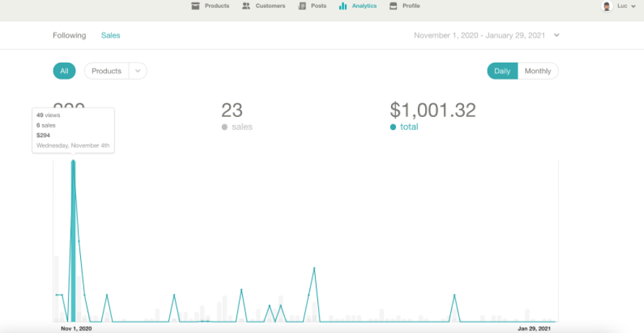Open the date range chevron dropdown
The width and height of the screenshot is (644, 333).
[557, 35]
